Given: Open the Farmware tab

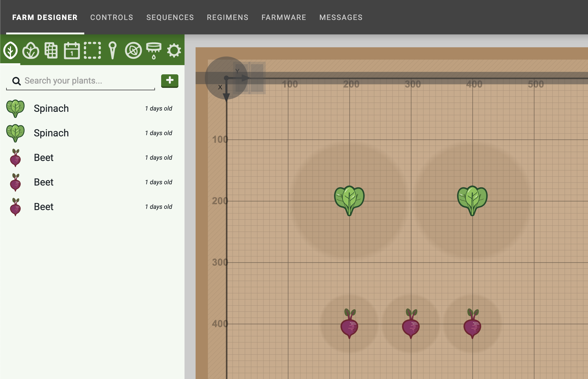Looking at the screenshot, I should pyautogui.click(x=284, y=18).
